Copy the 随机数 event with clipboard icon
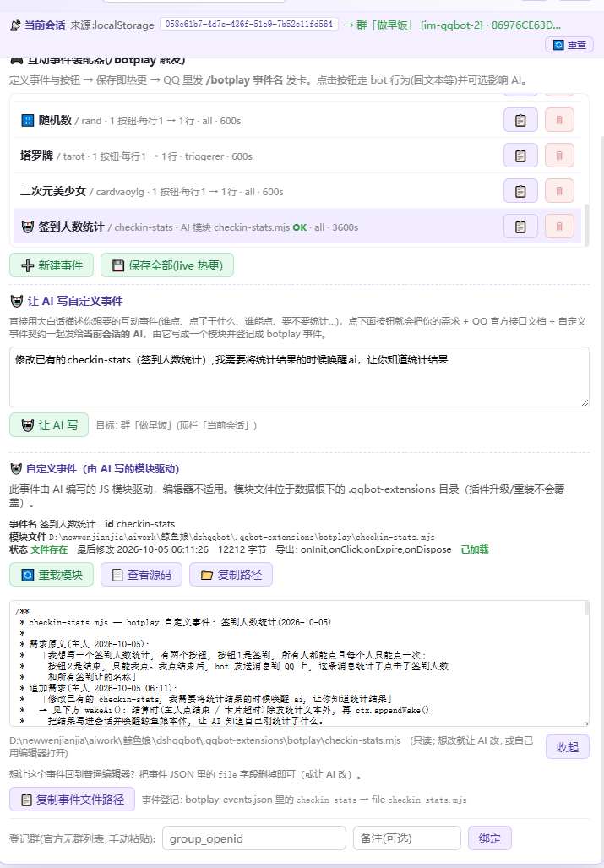 [x=520, y=119]
